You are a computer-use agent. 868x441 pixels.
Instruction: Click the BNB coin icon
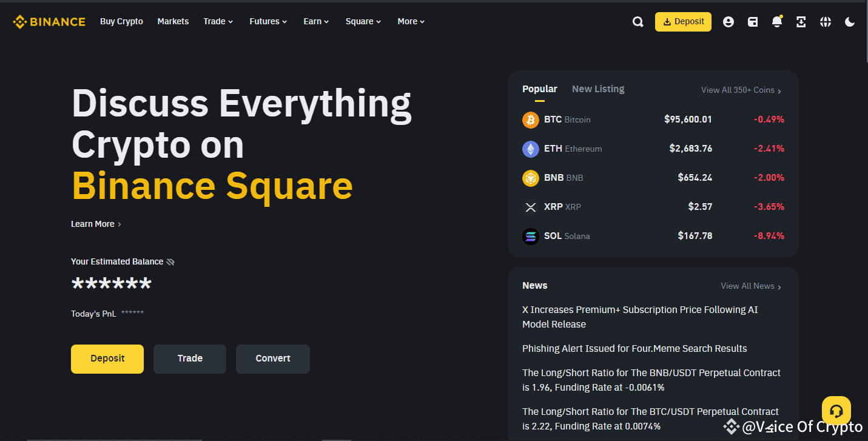tap(531, 178)
